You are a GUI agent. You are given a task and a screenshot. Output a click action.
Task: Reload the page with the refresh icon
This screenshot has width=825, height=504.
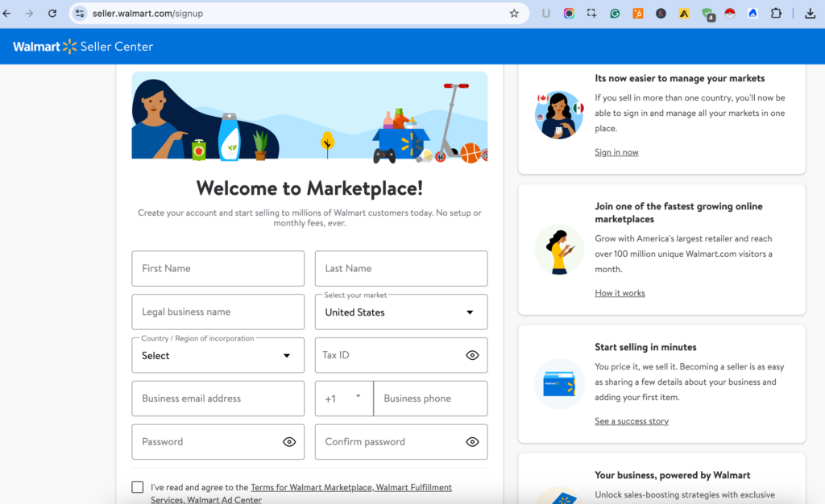point(52,13)
